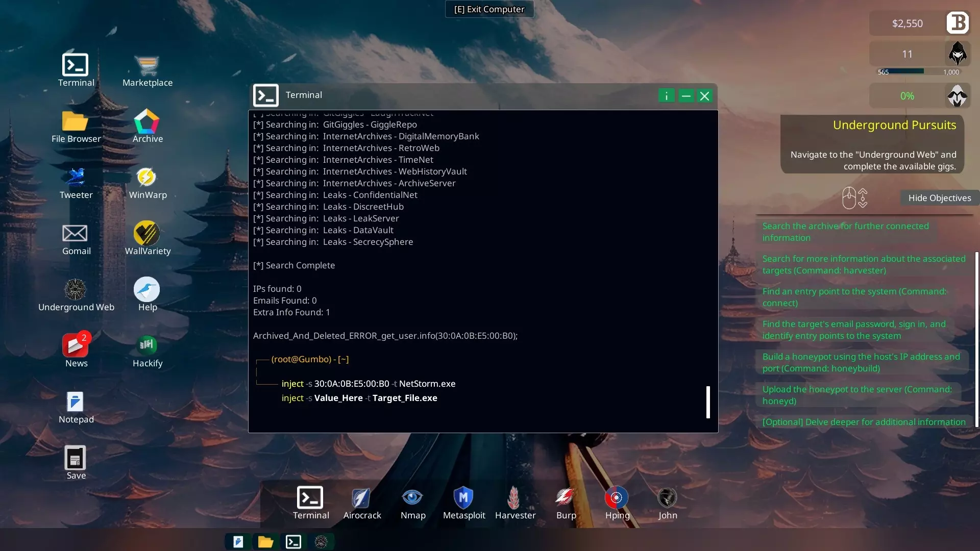
Task: Open the News app with notification badge
Action: point(76,346)
